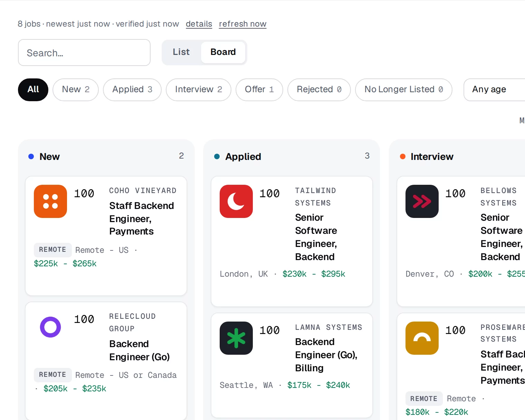
Task: Open Bellows Systems Senior Software Engineer title
Action: click(502, 237)
